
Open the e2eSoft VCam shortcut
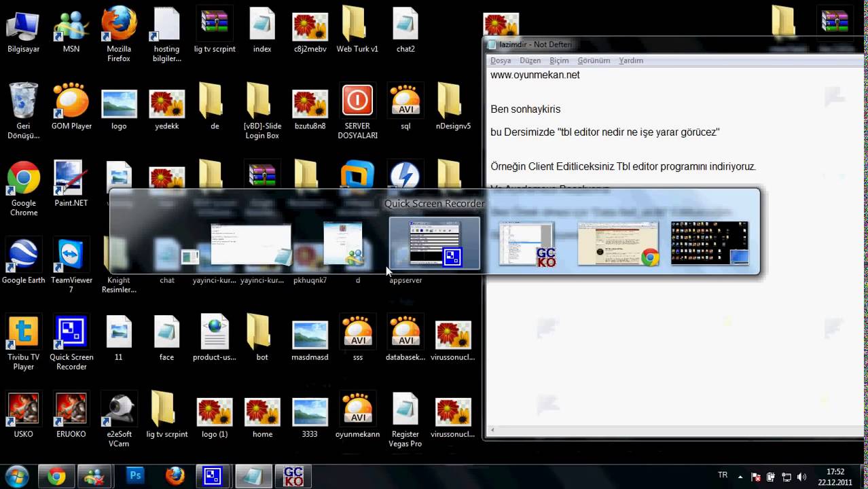coord(119,420)
